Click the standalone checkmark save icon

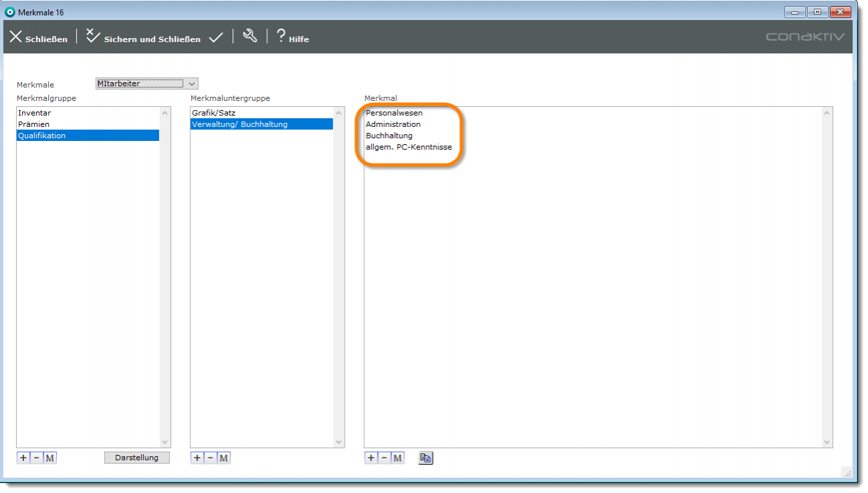pos(215,37)
